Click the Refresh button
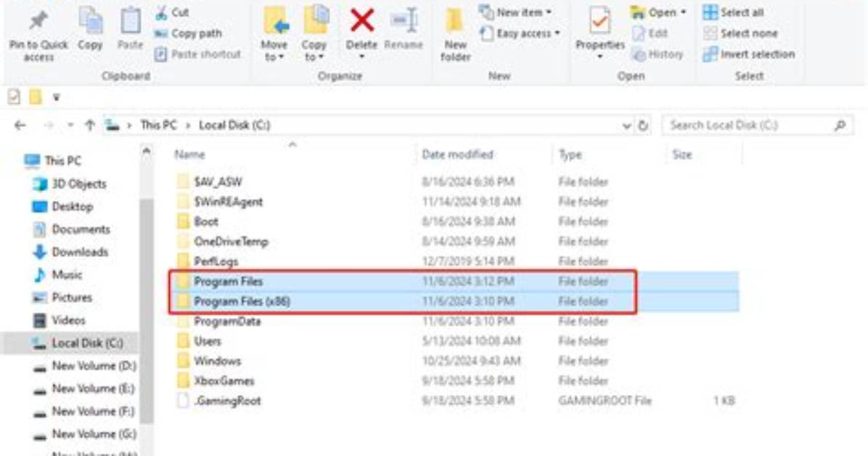This screenshot has width=868, height=456. 643,126
